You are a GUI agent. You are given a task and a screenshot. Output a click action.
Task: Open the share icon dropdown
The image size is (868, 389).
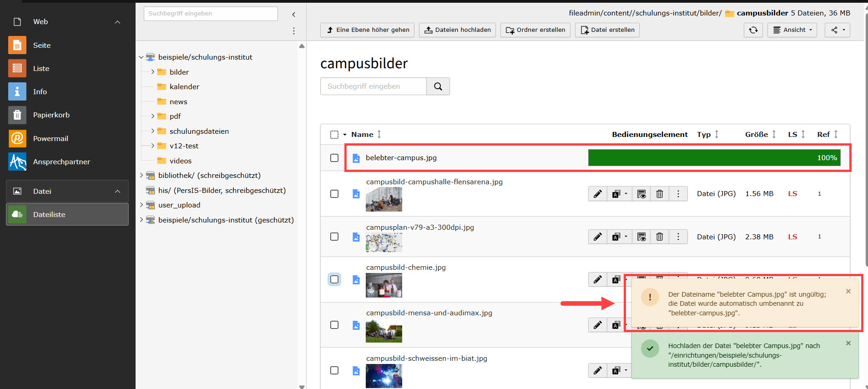point(837,30)
